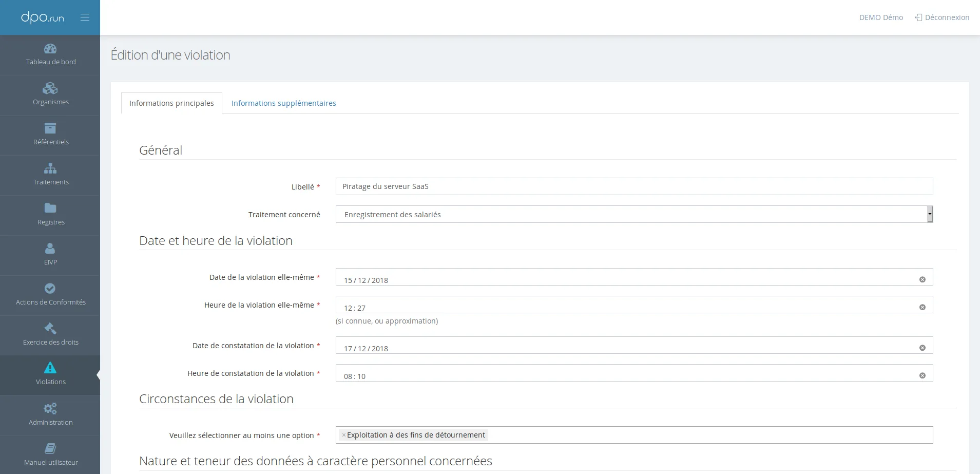Open Traitement concerné dropdown arrow

(x=930, y=214)
